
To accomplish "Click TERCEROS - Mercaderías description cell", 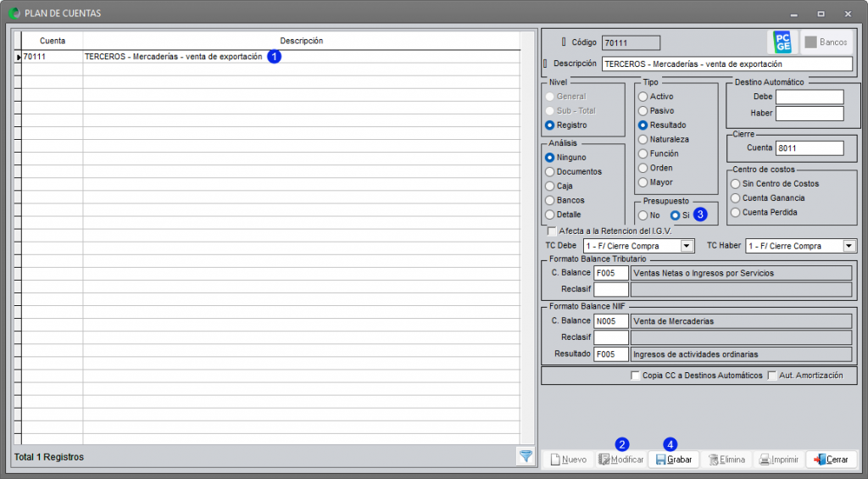I will (x=302, y=57).
